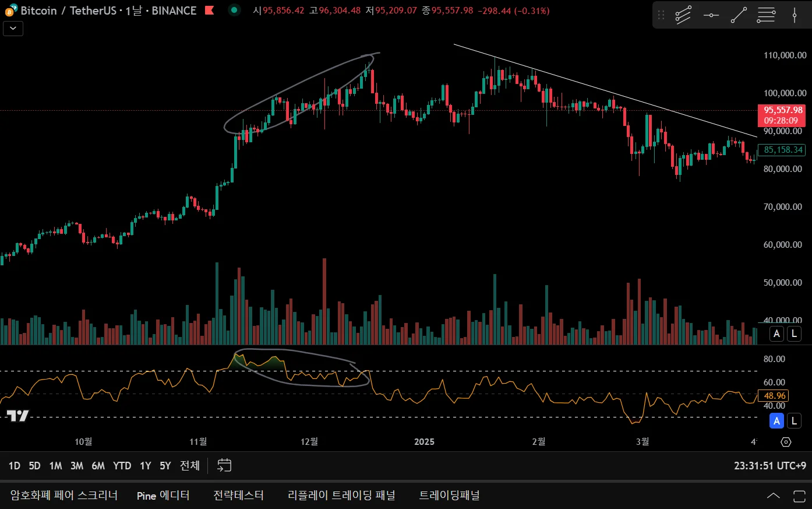Select the Fib retracement drawing tool

tap(766, 15)
